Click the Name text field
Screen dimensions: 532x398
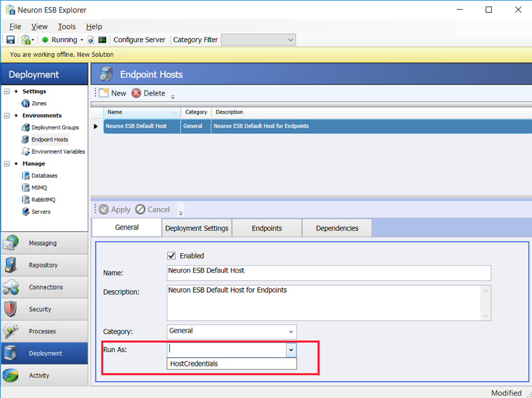click(x=329, y=273)
